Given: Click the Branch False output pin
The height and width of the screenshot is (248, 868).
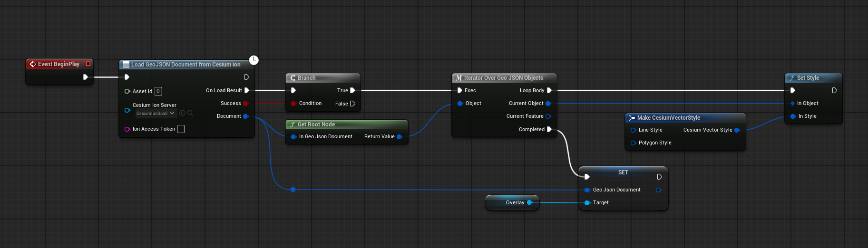Looking at the screenshot, I should pos(352,104).
